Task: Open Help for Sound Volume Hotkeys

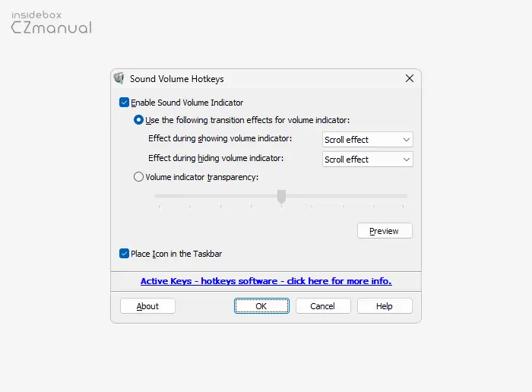Action: point(385,306)
